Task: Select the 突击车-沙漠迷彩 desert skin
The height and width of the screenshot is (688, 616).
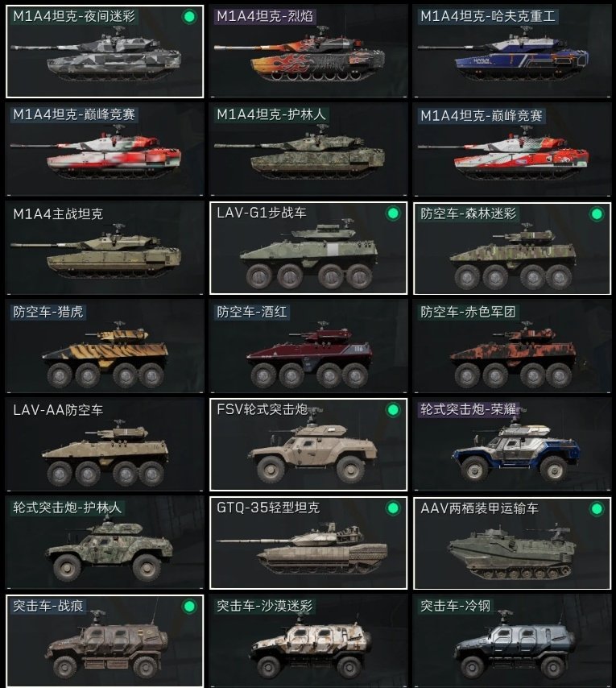Action: click(x=308, y=641)
